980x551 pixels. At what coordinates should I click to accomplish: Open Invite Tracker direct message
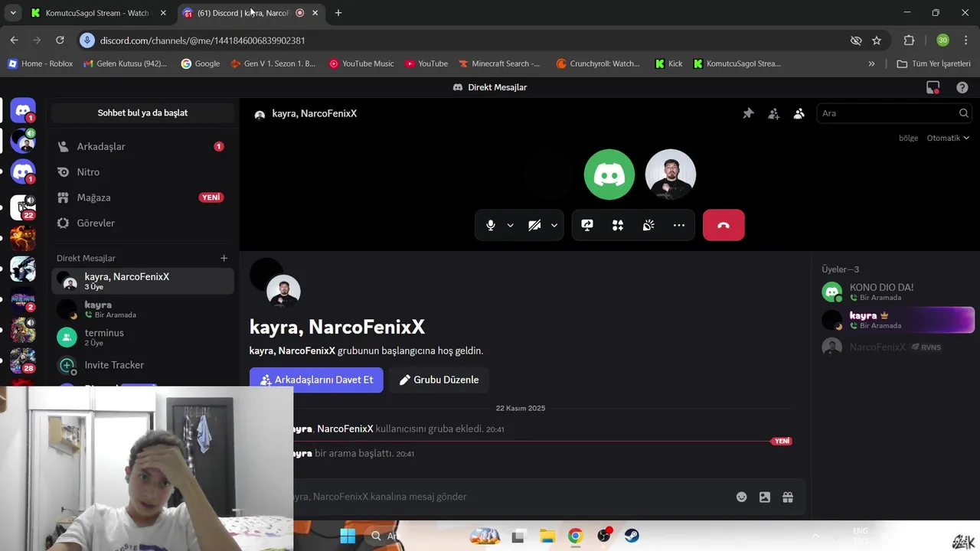click(x=142, y=365)
